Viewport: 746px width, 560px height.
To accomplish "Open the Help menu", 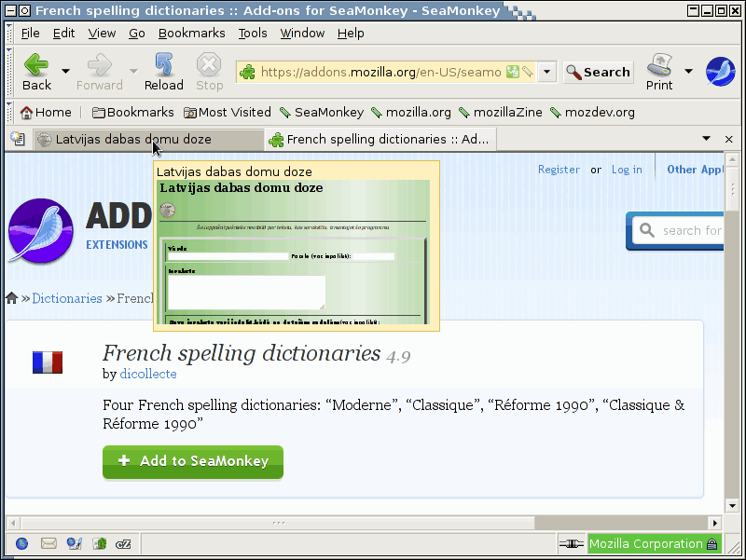I will (351, 34).
